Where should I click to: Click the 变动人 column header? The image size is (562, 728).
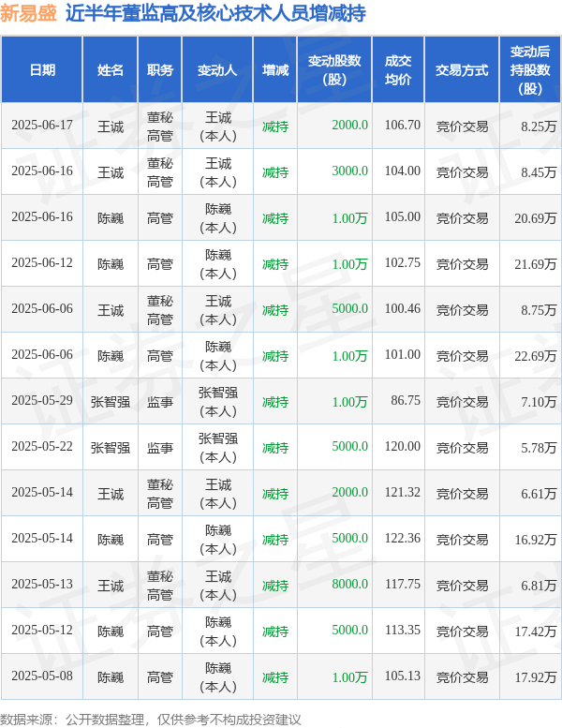(x=217, y=70)
